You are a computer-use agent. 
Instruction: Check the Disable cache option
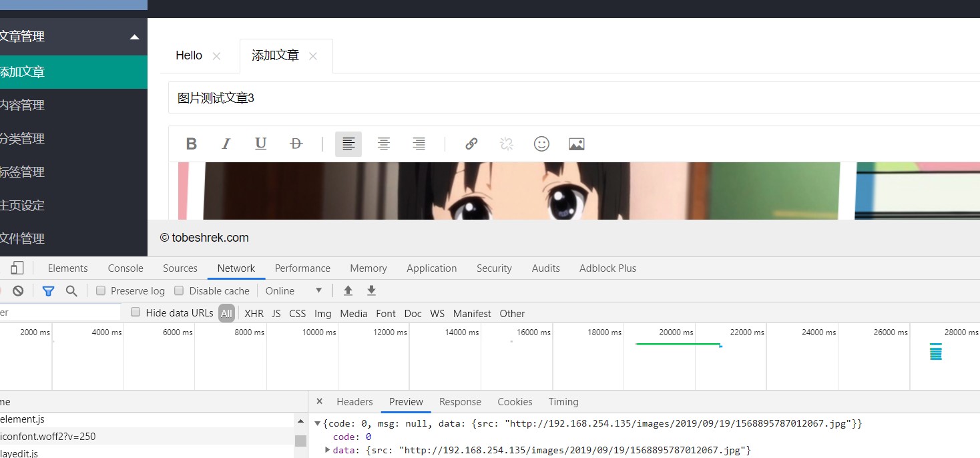click(x=179, y=291)
